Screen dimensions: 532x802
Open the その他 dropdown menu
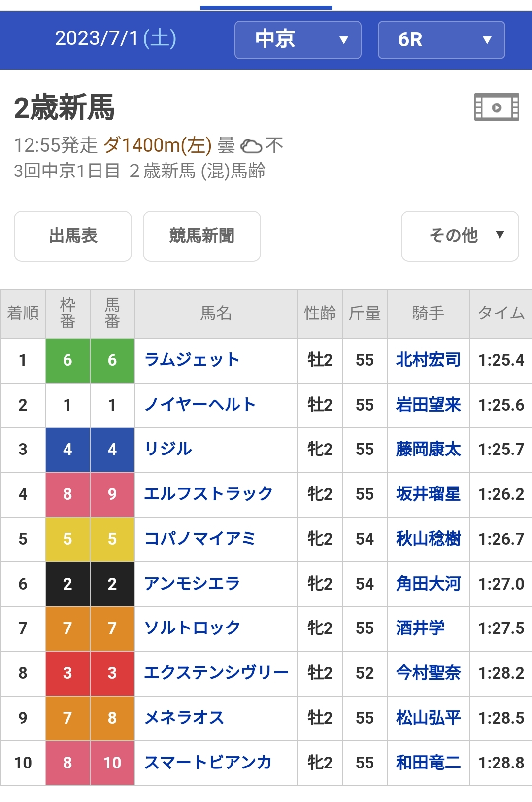pyautogui.click(x=460, y=236)
